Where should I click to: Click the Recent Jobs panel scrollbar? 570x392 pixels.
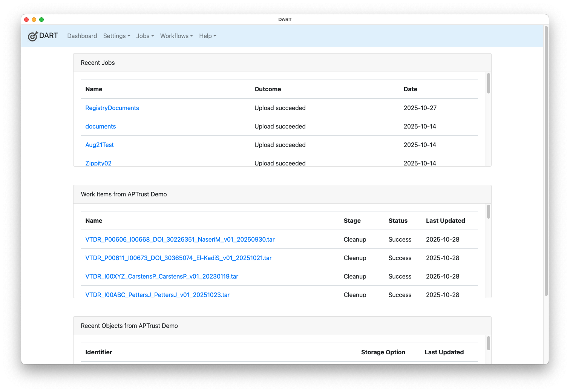click(x=489, y=83)
